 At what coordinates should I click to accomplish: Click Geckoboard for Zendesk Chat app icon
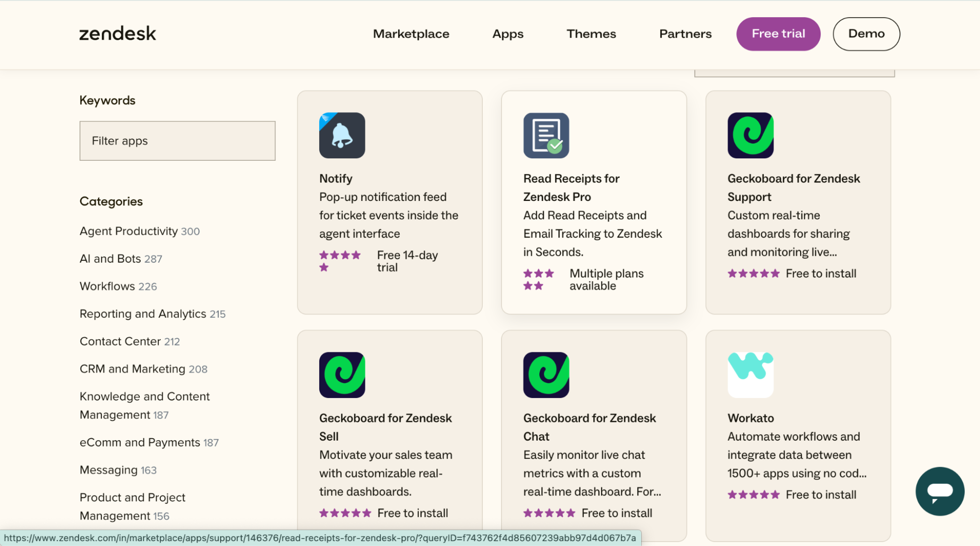(x=546, y=375)
